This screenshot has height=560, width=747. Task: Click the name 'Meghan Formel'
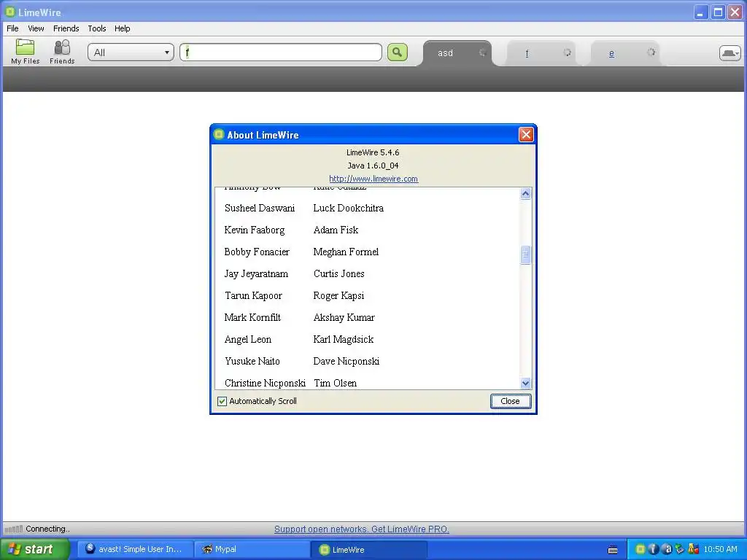click(x=346, y=252)
